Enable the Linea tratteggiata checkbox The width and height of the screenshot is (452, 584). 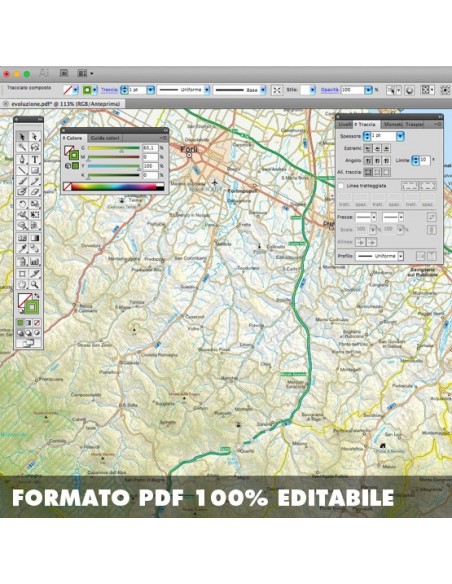[x=341, y=185]
